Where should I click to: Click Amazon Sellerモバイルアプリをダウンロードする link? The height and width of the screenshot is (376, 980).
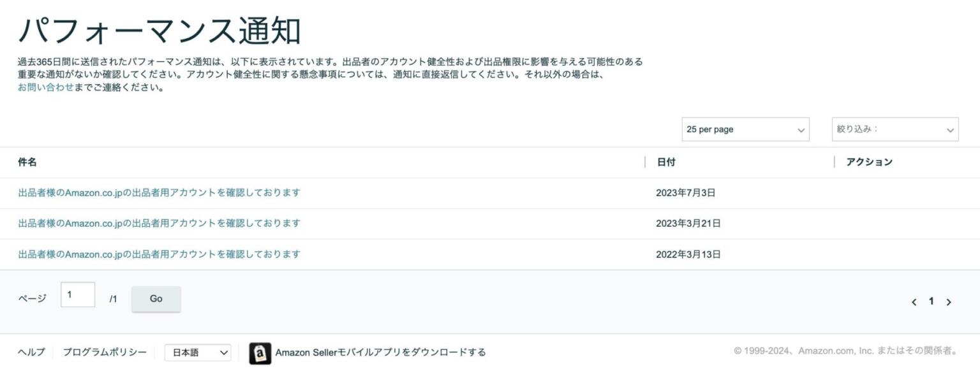[380, 352]
